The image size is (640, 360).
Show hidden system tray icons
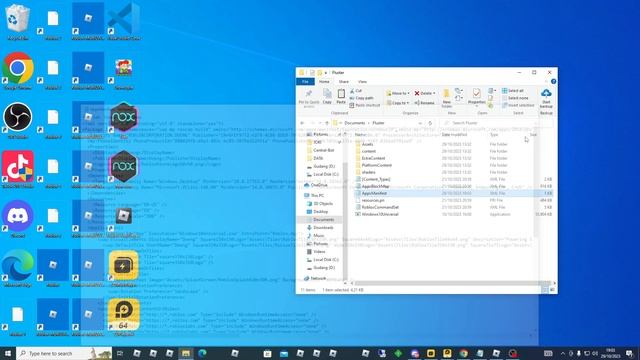click(x=563, y=353)
